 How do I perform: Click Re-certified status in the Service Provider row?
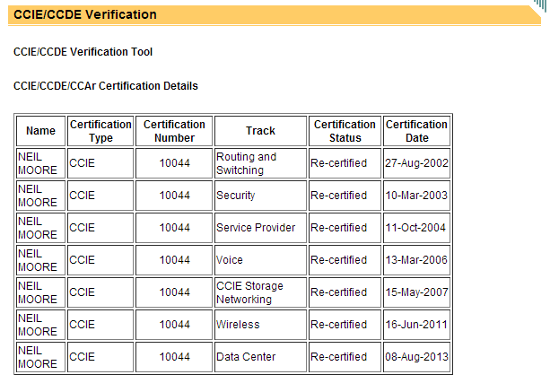click(x=339, y=228)
